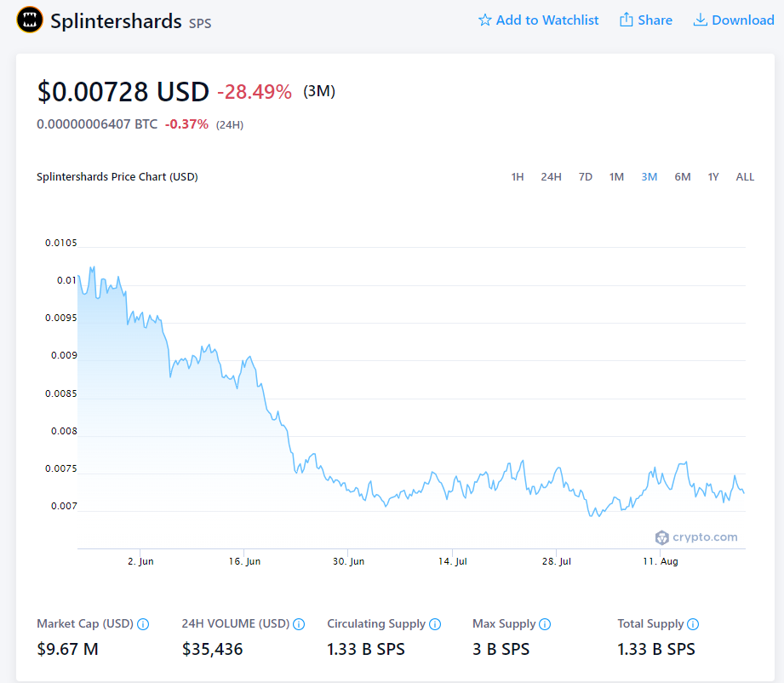This screenshot has width=784, height=683.
Task: Click the star icon for Watchlist
Action: pos(484,20)
